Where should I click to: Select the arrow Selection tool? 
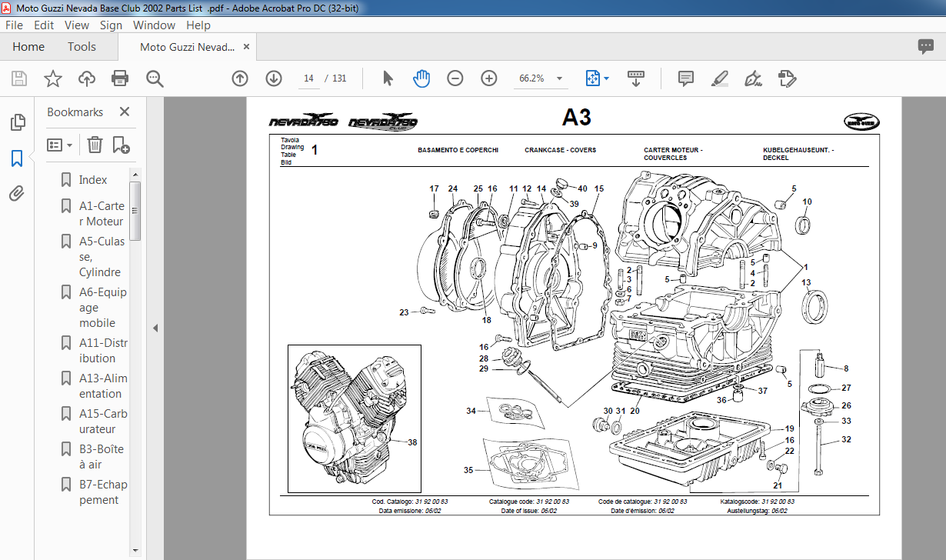388,78
